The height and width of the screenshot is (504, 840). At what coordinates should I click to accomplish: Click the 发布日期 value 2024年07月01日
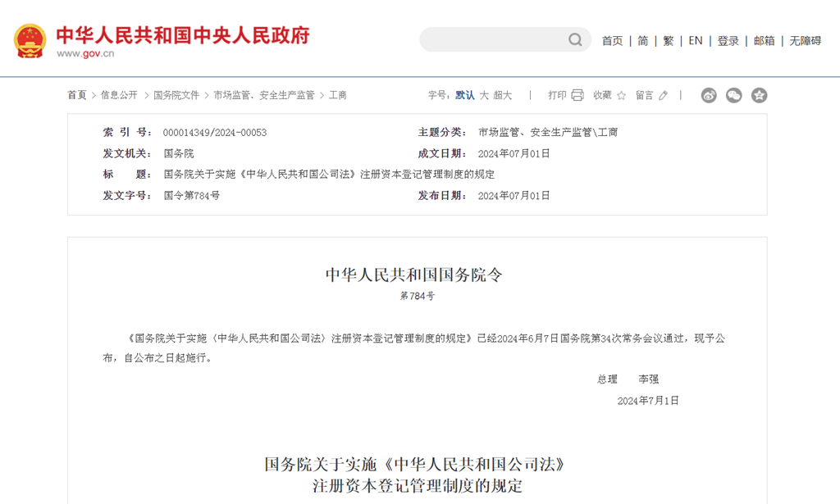514,196
